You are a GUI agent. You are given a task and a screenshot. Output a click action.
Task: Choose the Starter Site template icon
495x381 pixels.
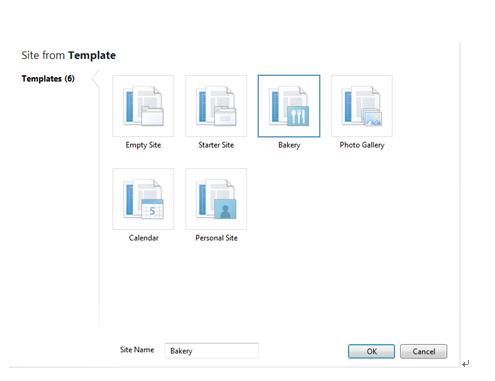(216, 106)
